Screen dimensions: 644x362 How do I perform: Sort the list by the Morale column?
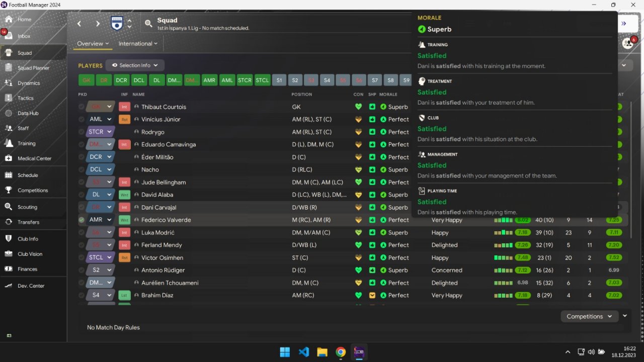tap(388, 95)
